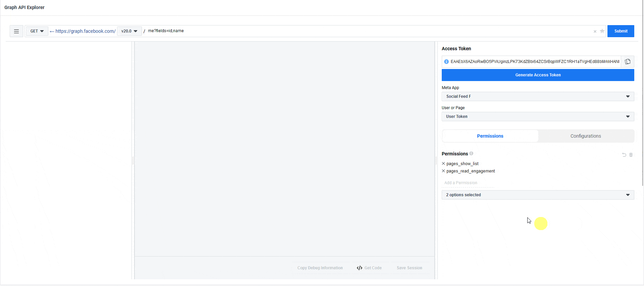Delete all permissions with trash icon
The width and height of the screenshot is (644, 286).
click(631, 155)
